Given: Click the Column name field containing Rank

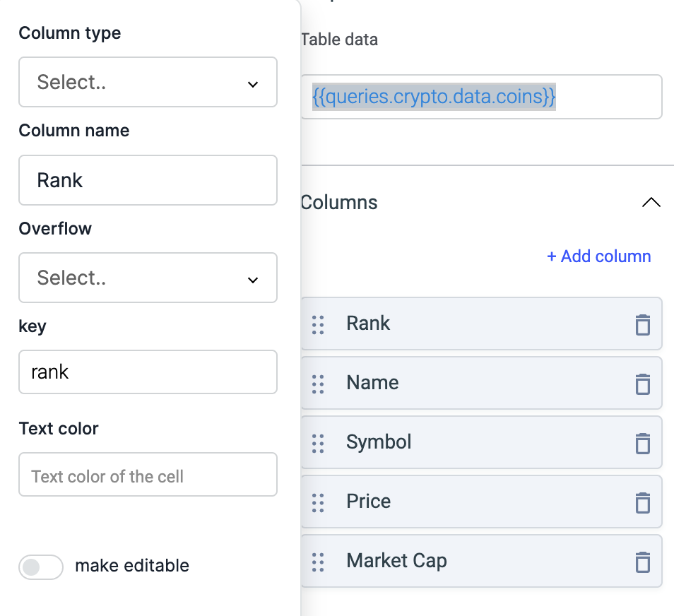Looking at the screenshot, I should click(148, 180).
